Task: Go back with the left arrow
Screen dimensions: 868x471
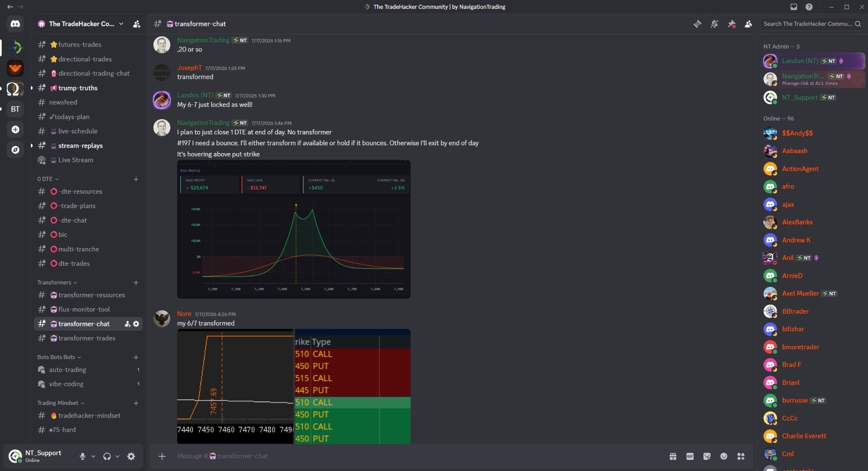Action: (10, 7)
